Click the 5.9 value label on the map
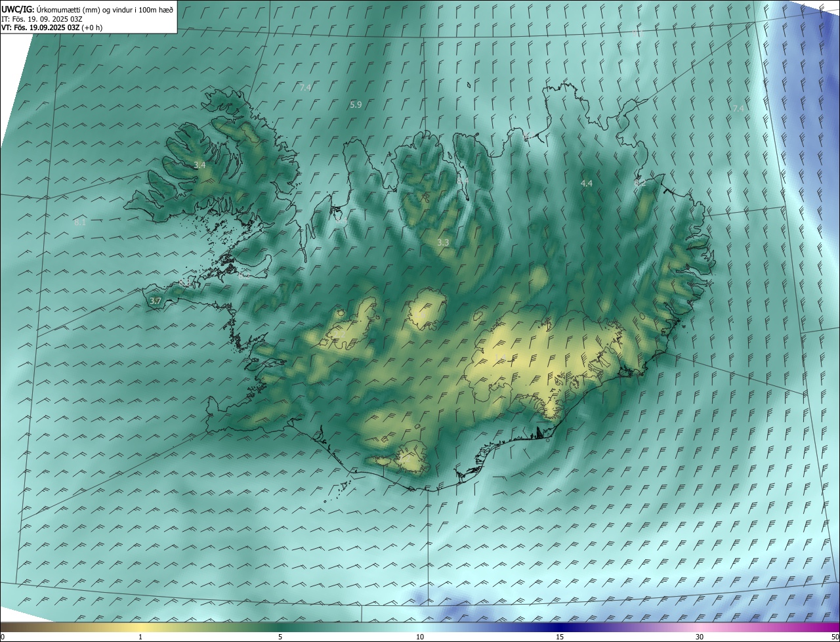Screen dimensions: 840x642 [x=356, y=104]
